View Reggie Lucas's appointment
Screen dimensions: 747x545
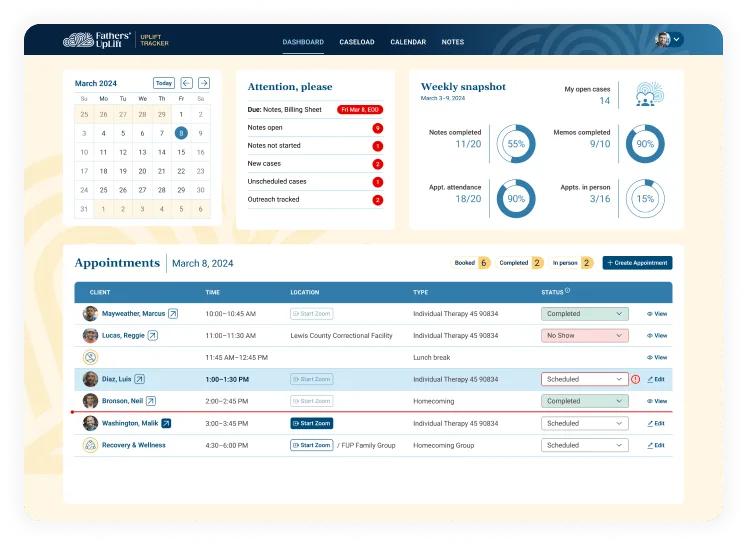click(657, 335)
